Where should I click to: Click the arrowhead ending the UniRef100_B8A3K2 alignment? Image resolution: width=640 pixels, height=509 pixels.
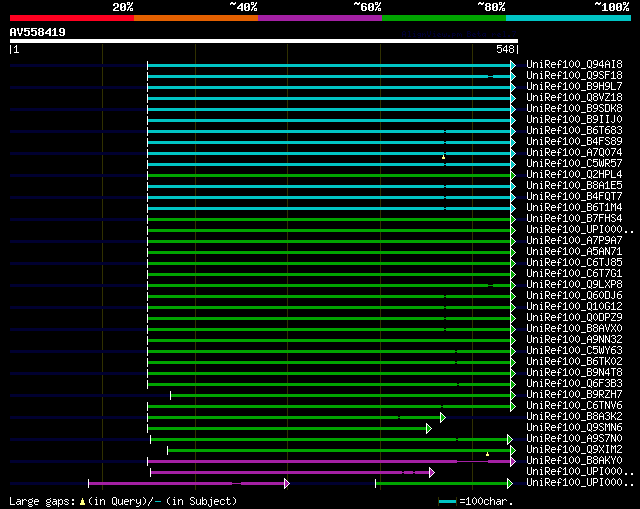coord(442,417)
